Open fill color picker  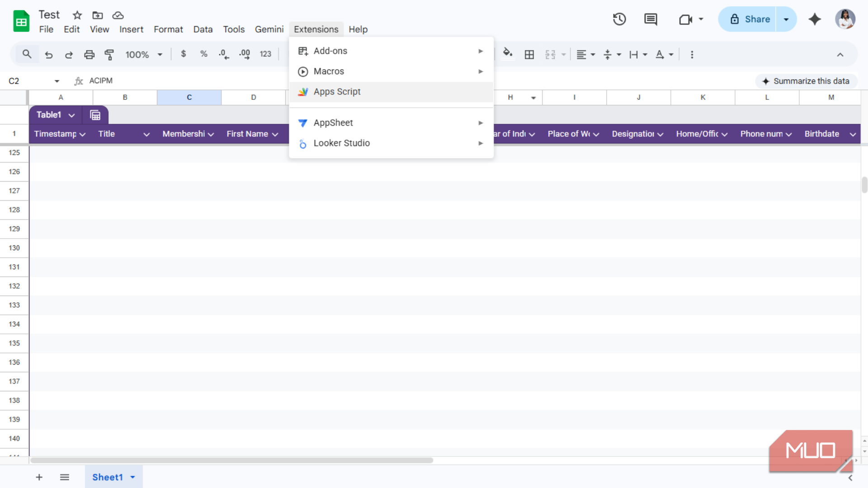tap(508, 53)
